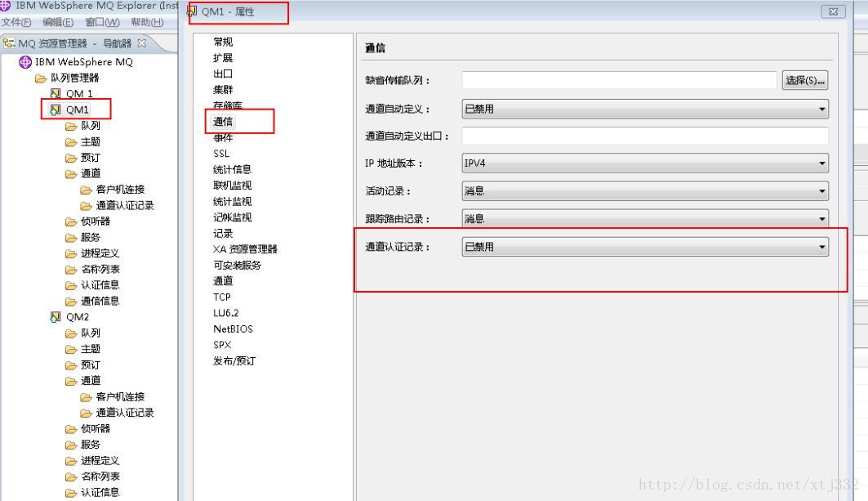The width and height of the screenshot is (868, 501).
Task: Click the 预订 folder icon under QM1
Action: point(71,158)
